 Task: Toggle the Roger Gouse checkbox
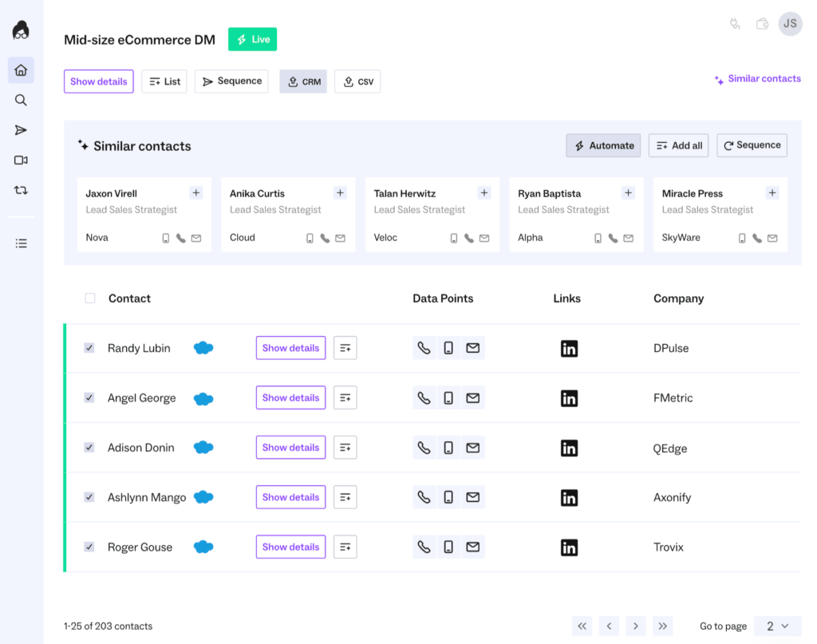click(x=89, y=547)
